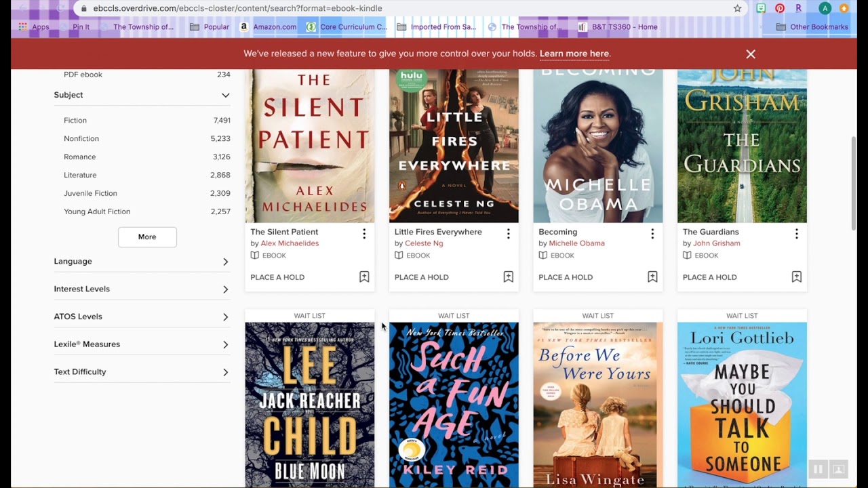Open The Guardians title link
The image size is (868, 488).
711,232
